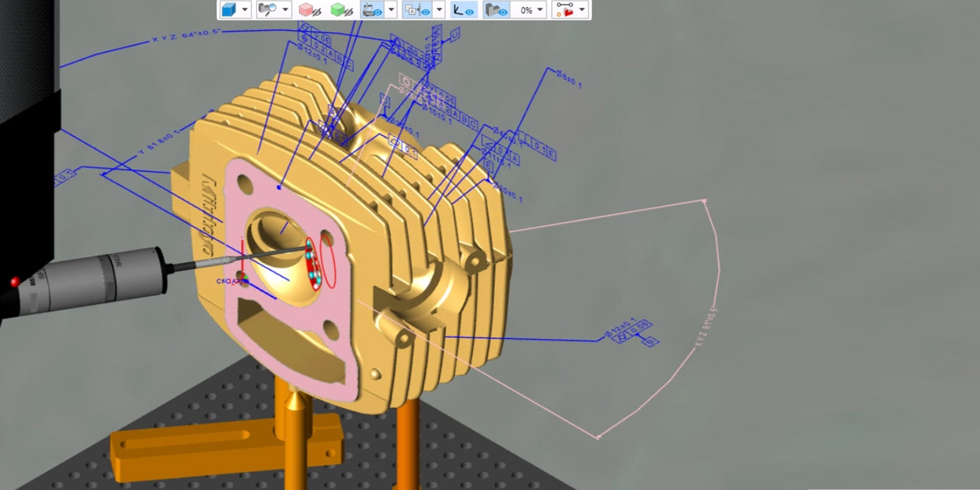This screenshot has width=980, height=490.
Task: Click the Ø8±0.1 dimension annotation
Action: click(x=569, y=79)
